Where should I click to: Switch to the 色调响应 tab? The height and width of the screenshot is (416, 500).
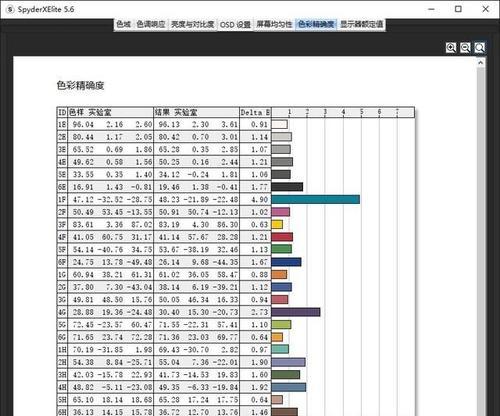(151, 24)
